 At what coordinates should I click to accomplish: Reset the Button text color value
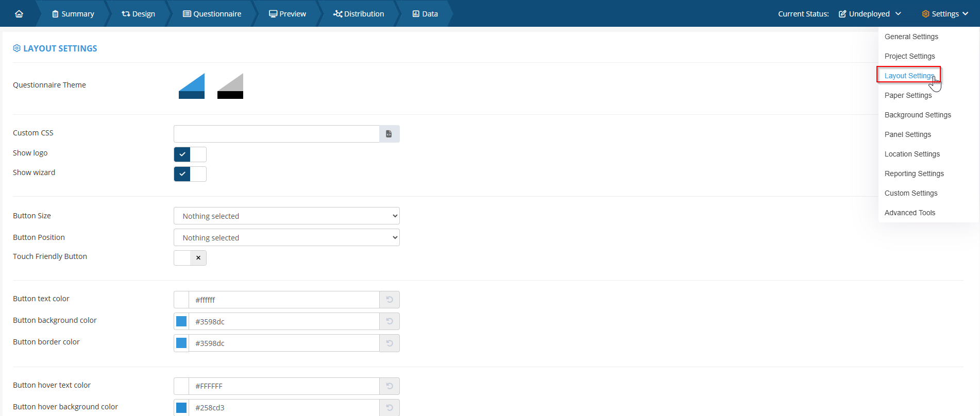pyautogui.click(x=390, y=300)
